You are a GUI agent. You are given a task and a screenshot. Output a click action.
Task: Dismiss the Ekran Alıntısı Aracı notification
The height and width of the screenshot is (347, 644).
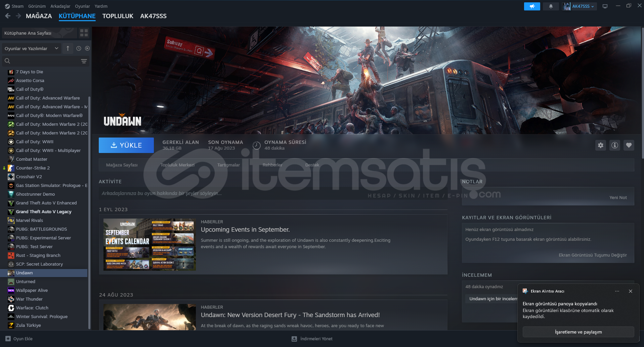[x=631, y=291]
